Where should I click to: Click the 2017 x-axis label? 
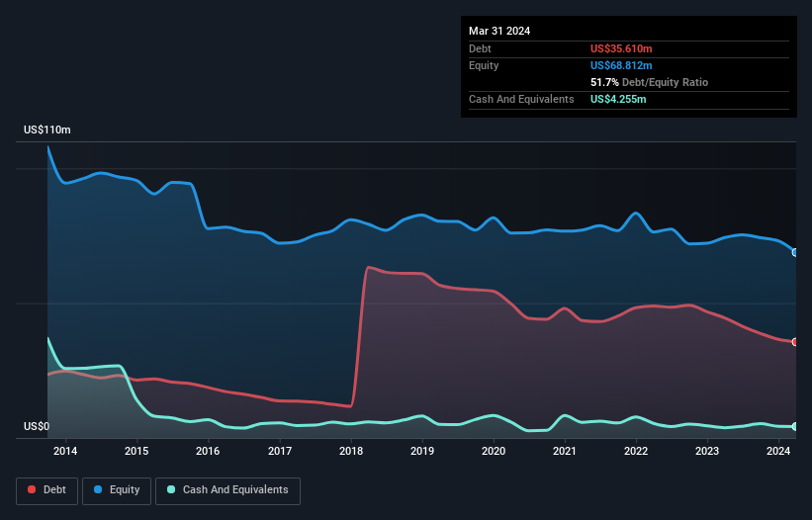280,451
